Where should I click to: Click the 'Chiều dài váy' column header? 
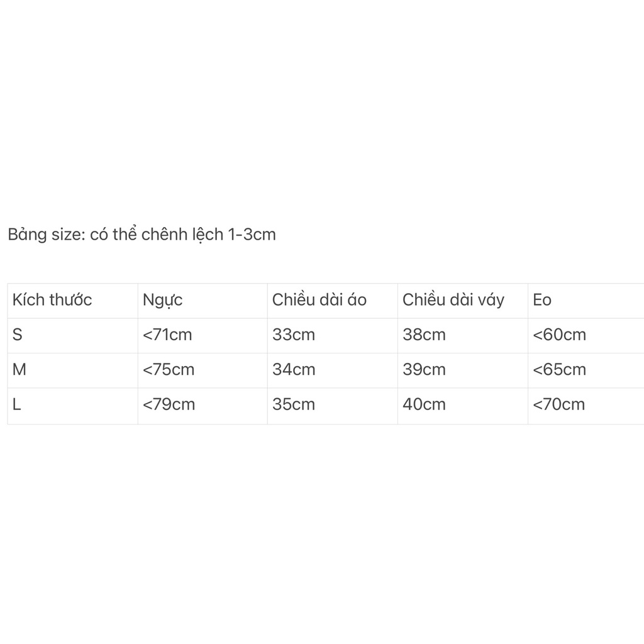point(453,300)
